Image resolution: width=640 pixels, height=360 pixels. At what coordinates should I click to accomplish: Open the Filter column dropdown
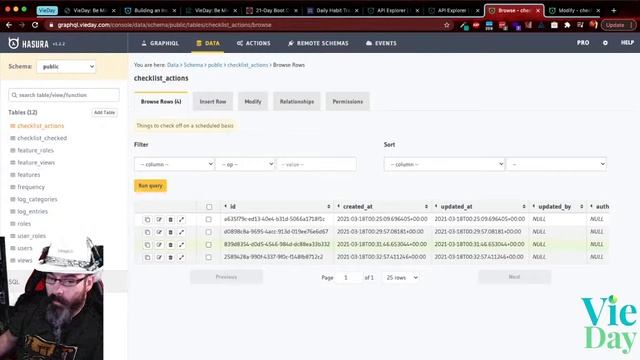tap(174, 164)
